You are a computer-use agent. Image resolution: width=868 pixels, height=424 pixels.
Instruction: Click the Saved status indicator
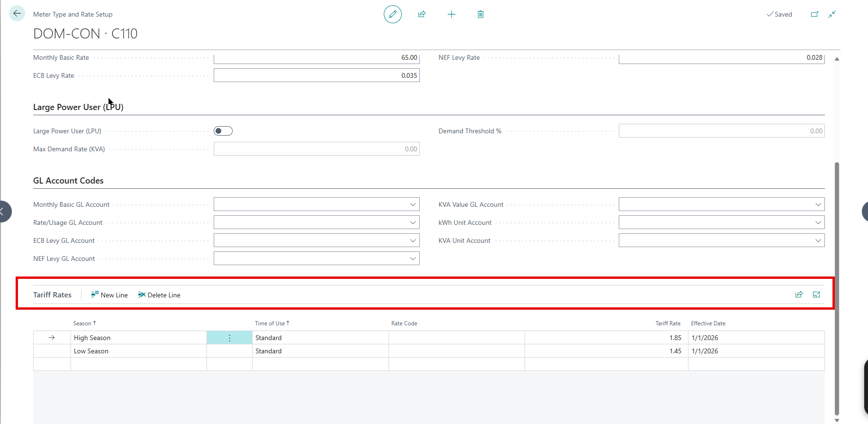[779, 14]
